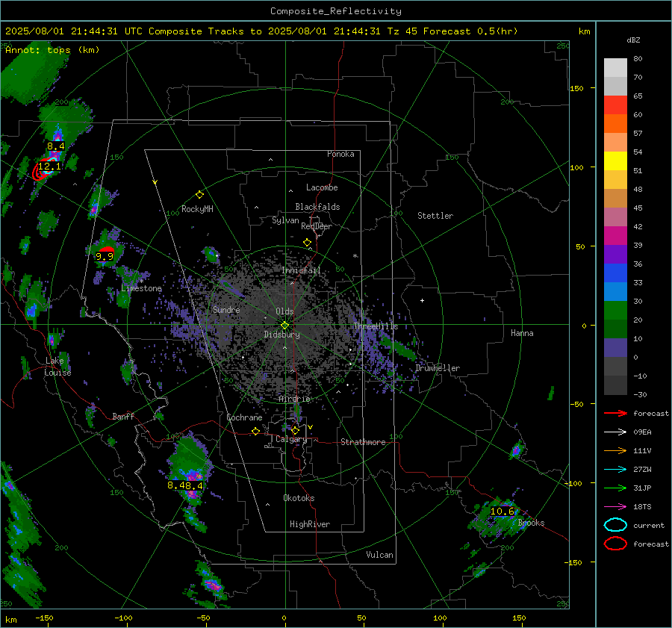
Task: Click the Sundre label
Action: pyautogui.click(x=226, y=310)
